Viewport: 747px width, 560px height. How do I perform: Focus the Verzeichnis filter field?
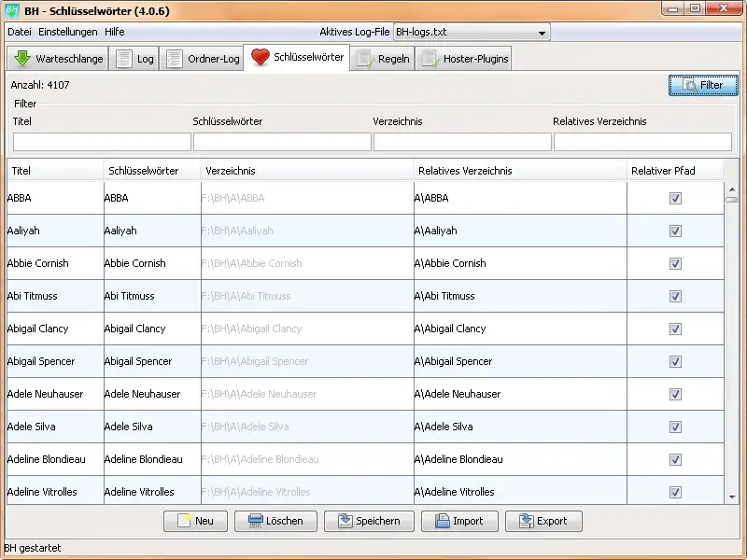[x=462, y=142]
